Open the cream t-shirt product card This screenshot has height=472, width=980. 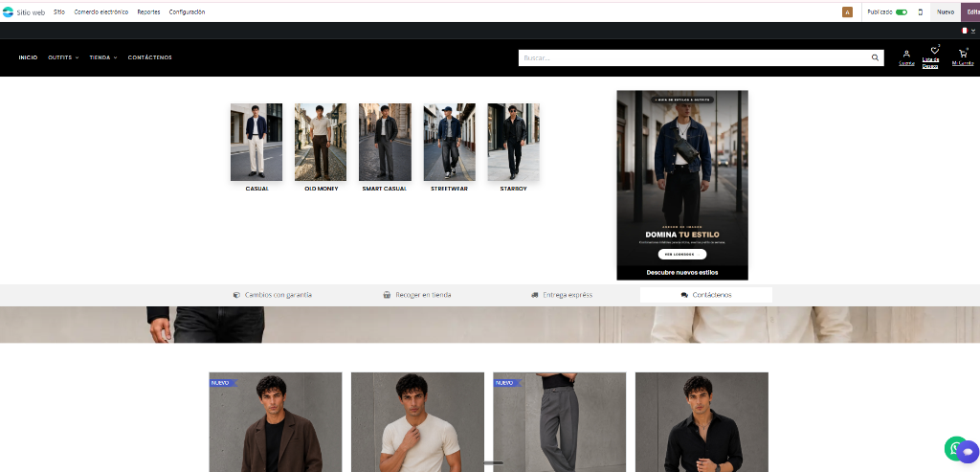pos(417,422)
